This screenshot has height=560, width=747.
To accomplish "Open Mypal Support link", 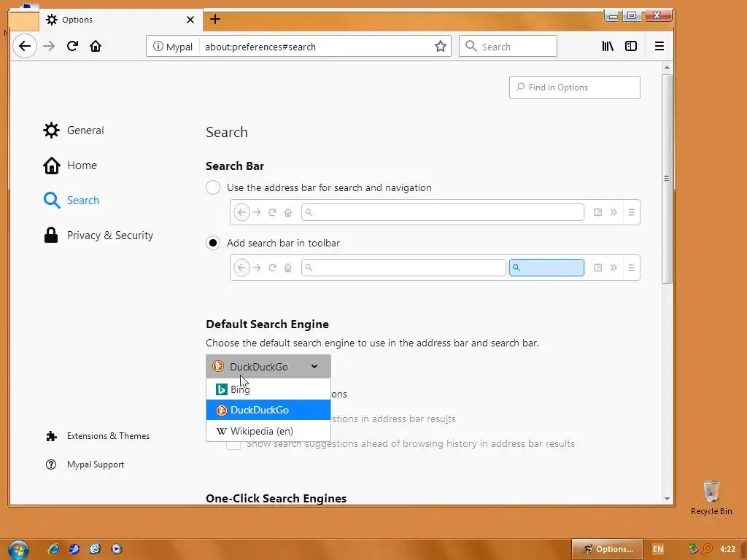I will 85,464.
